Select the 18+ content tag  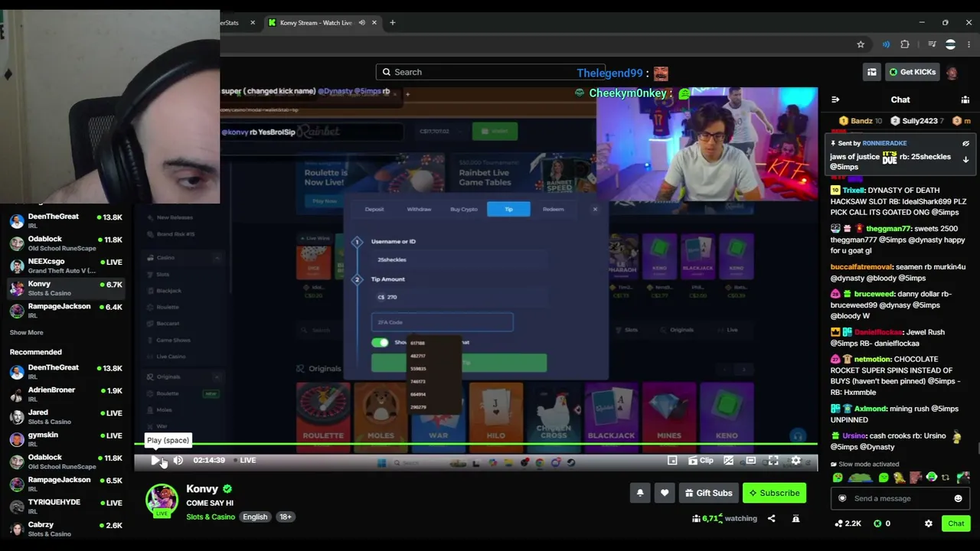click(285, 517)
